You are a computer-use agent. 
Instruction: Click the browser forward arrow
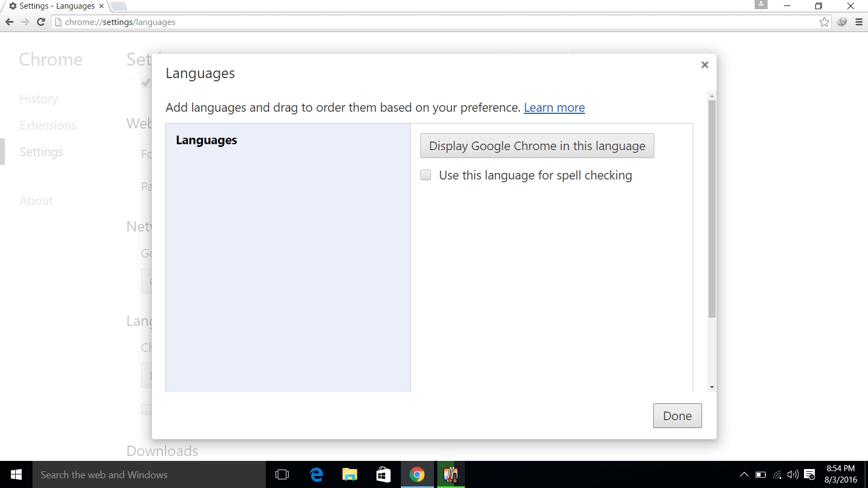pos(25,22)
